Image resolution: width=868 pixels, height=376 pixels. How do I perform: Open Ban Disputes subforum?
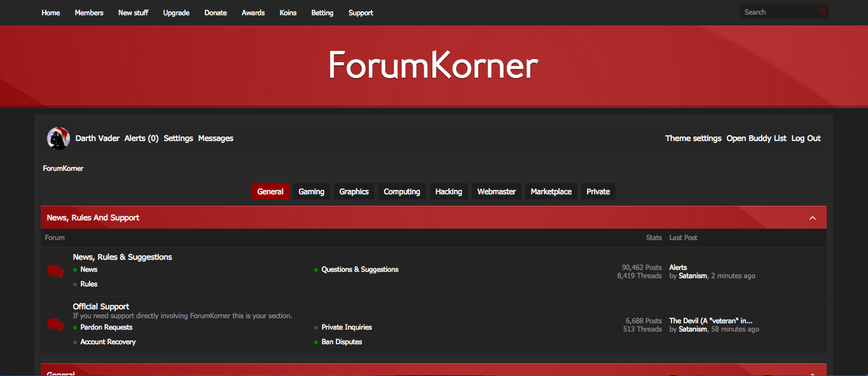tap(342, 342)
